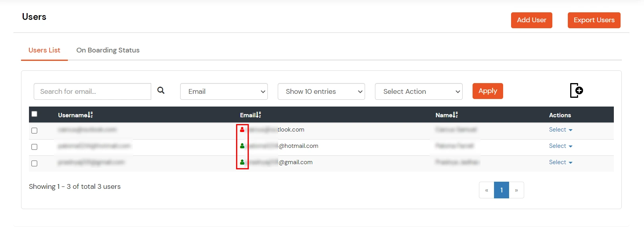Check the box for the outlook.com user row
644x227 pixels.
coord(35,130)
